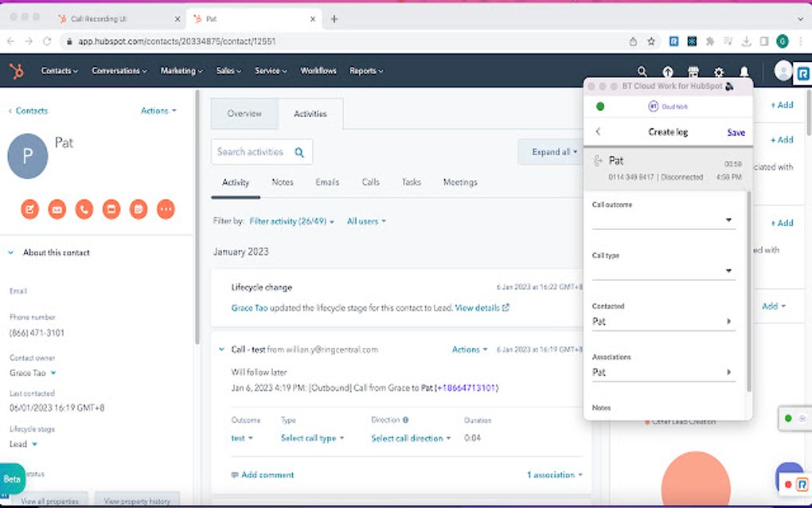The image size is (812, 508).
Task: Click the HubSpot sprocket logo in navbar
Action: click(x=17, y=71)
